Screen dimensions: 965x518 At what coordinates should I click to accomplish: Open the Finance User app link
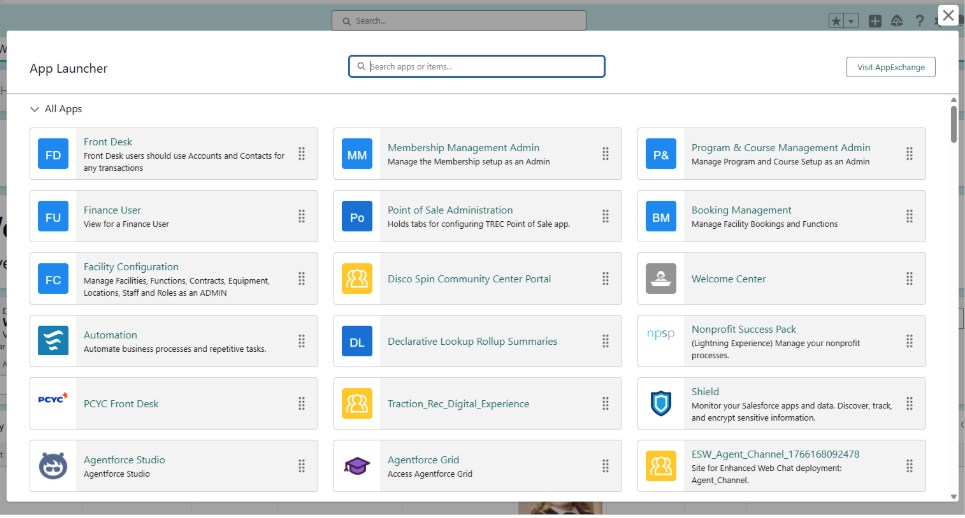pos(112,210)
